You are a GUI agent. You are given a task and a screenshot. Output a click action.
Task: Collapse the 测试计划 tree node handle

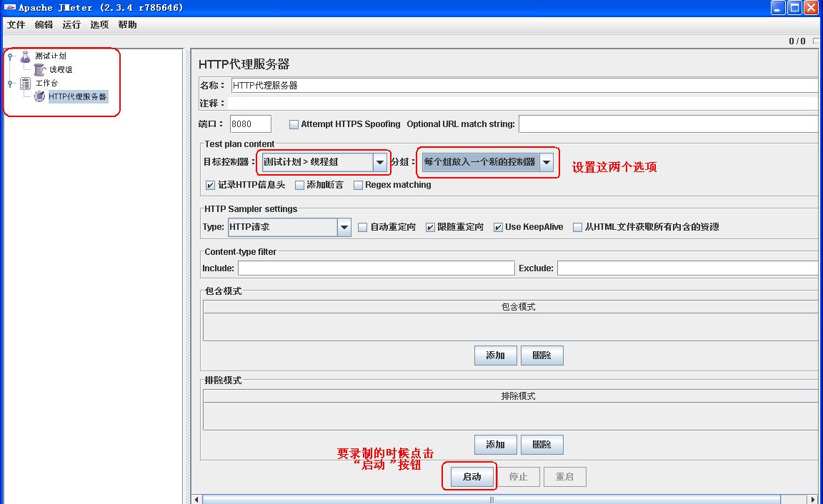click(11, 56)
